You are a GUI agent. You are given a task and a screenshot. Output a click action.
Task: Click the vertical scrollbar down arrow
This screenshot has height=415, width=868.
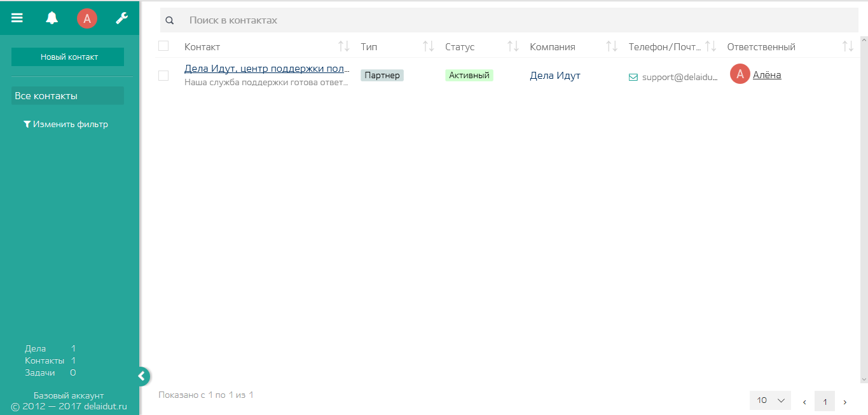point(864,379)
